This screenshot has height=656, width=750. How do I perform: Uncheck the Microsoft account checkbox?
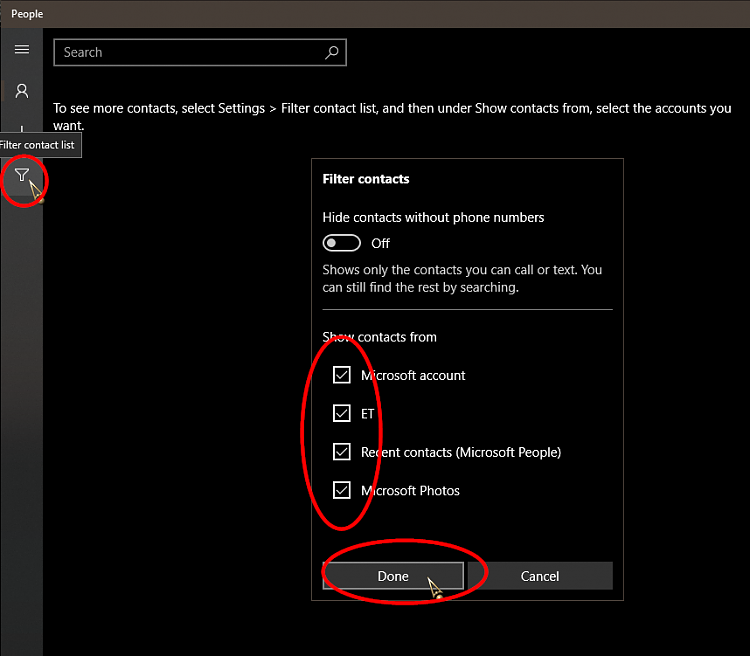click(342, 375)
